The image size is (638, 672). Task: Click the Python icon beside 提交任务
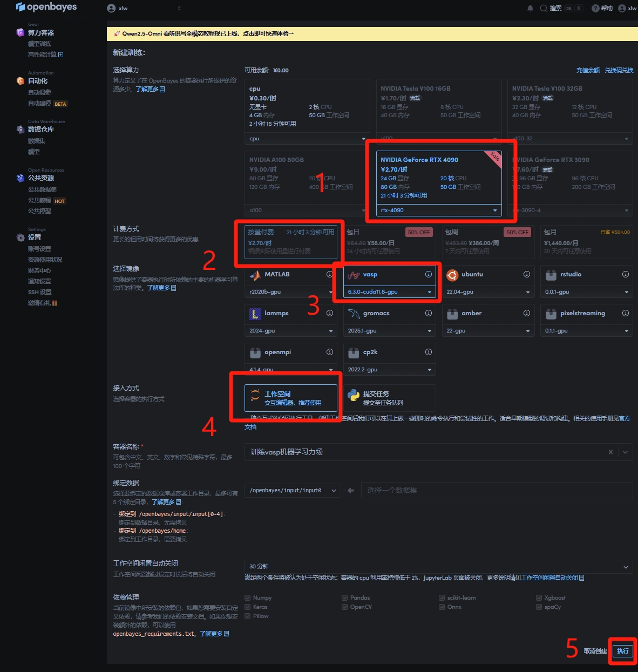(x=354, y=396)
